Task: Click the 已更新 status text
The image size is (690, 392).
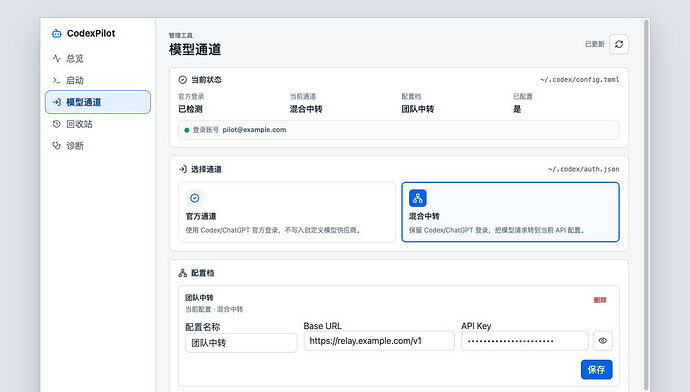Action: [x=595, y=44]
